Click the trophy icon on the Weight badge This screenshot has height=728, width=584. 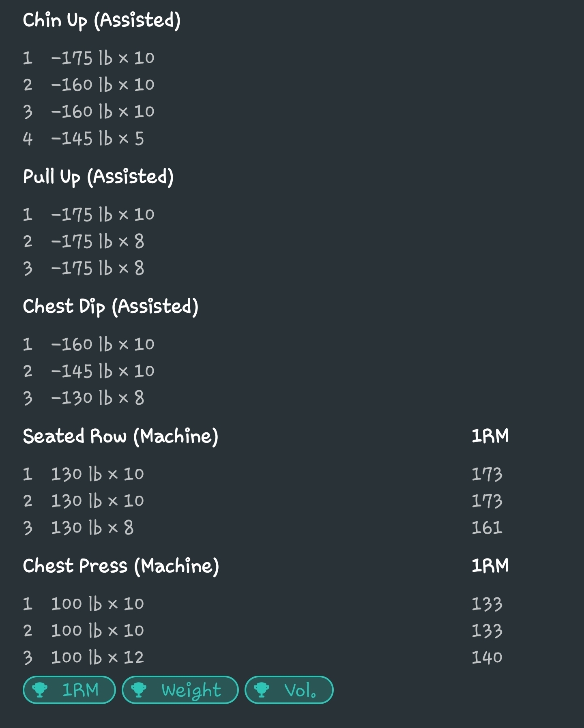138,690
